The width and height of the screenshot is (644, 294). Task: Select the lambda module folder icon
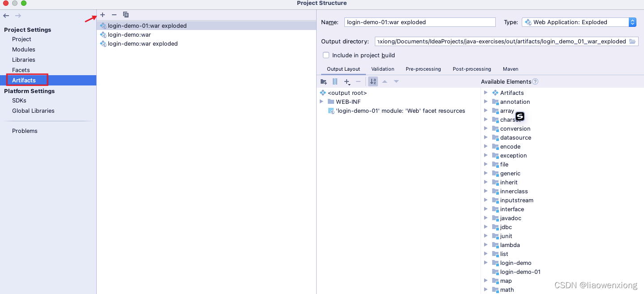pos(495,245)
